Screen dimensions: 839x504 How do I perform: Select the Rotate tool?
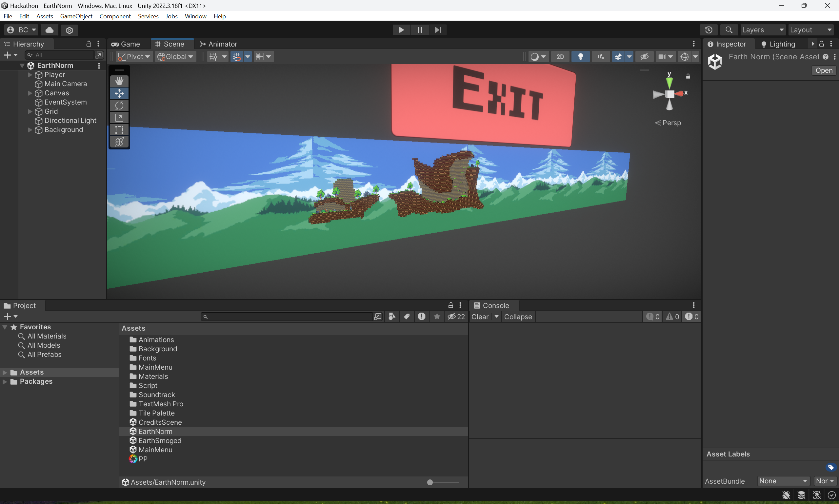click(119, 105)
